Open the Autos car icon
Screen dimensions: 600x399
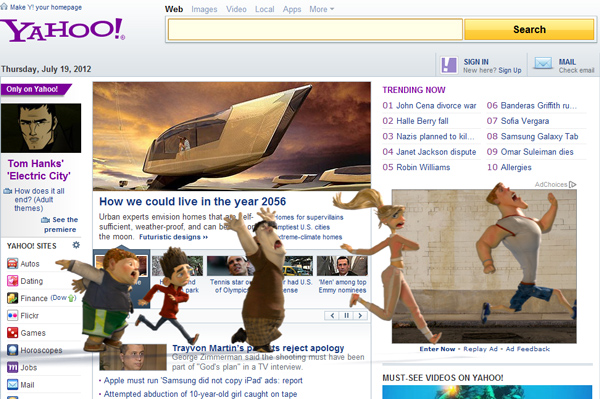click(12, 264)
